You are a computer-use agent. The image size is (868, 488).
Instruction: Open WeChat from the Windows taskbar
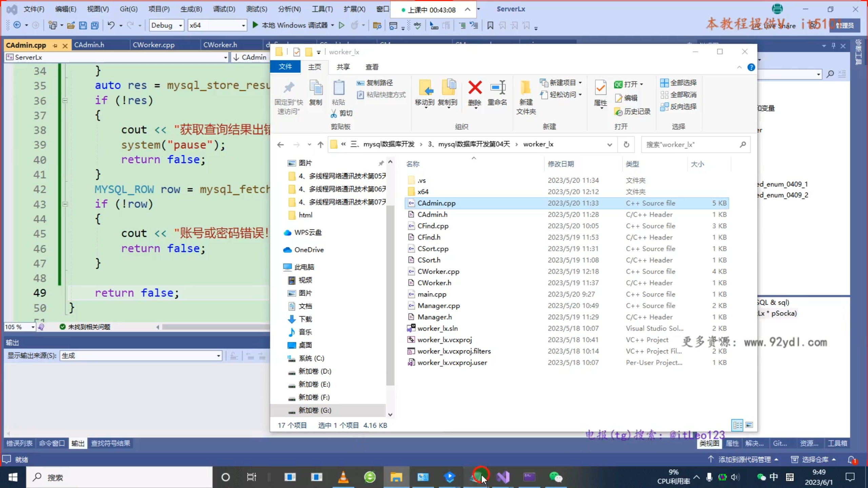pos(555,477)
